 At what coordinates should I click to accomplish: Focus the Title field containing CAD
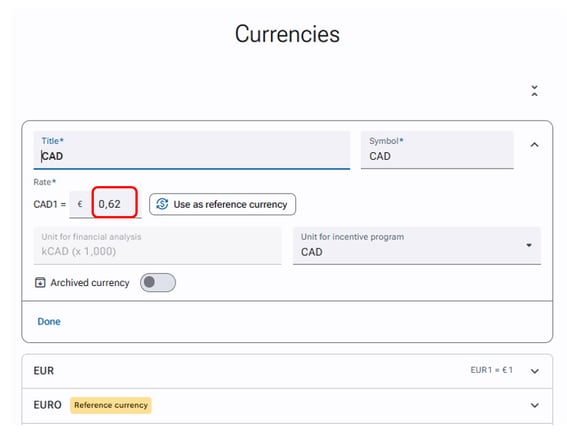192,150
